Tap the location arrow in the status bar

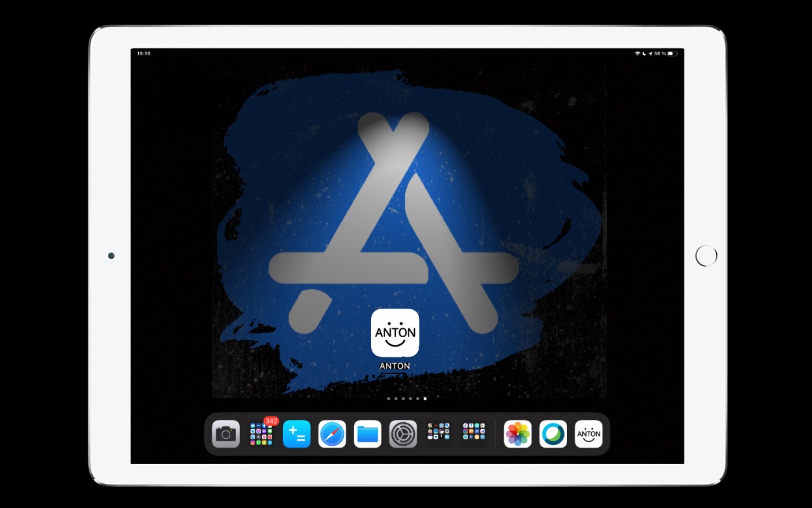650,53
